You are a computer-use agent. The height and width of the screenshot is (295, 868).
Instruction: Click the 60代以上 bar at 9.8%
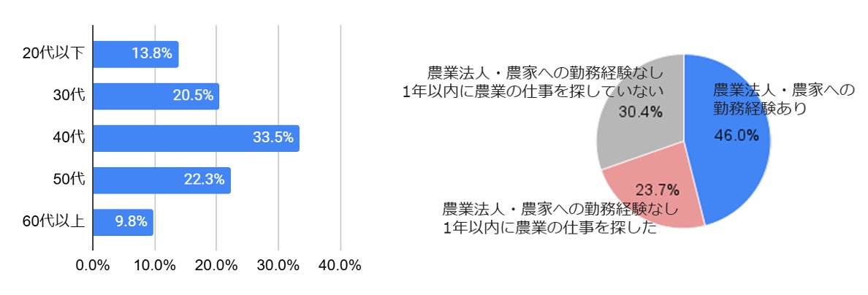coord(122,222)
